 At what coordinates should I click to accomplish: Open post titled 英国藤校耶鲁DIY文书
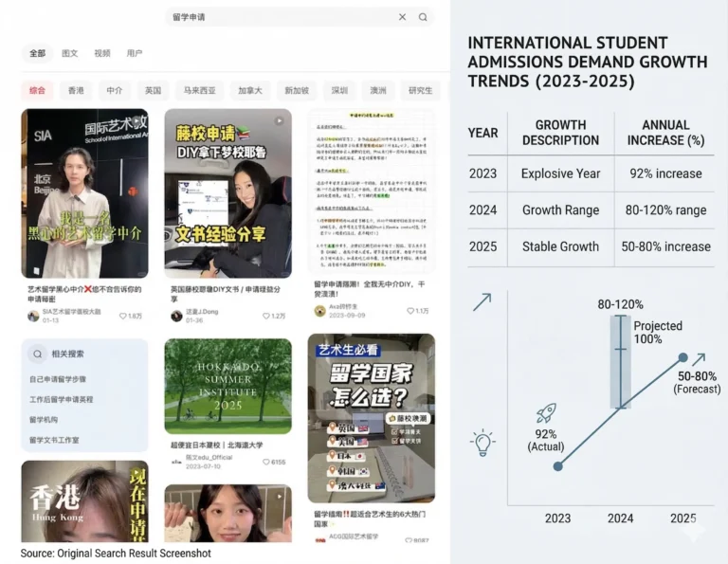point(226,294)
